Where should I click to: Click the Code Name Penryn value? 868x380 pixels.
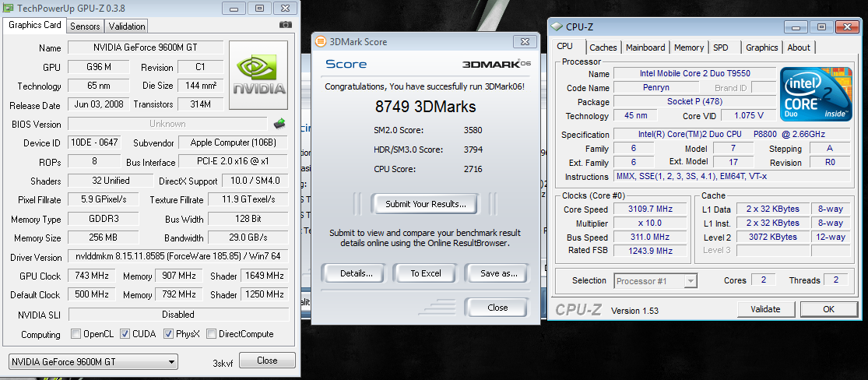point(656,87)
